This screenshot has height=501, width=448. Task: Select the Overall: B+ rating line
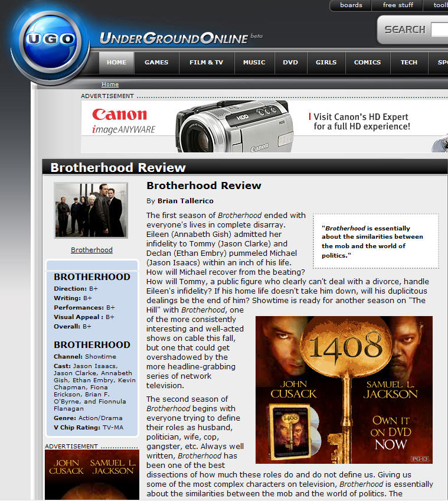(73, 327)
